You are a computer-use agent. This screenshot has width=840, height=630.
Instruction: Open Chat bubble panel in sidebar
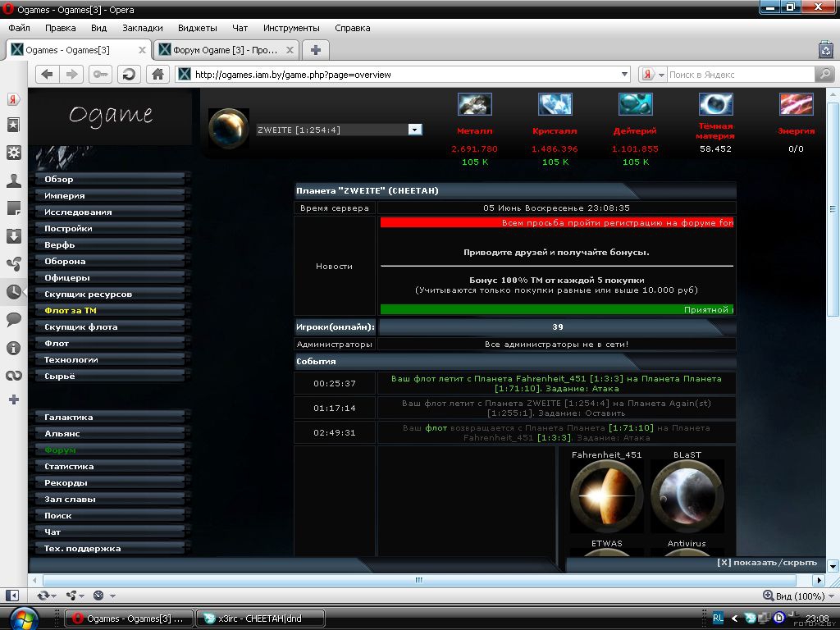point(13,320)
